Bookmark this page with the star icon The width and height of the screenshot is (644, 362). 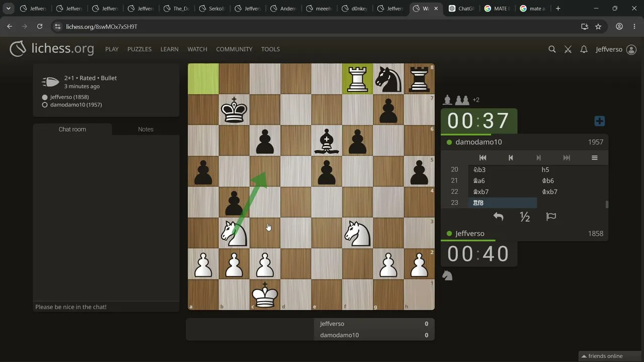tap(598, 27)
